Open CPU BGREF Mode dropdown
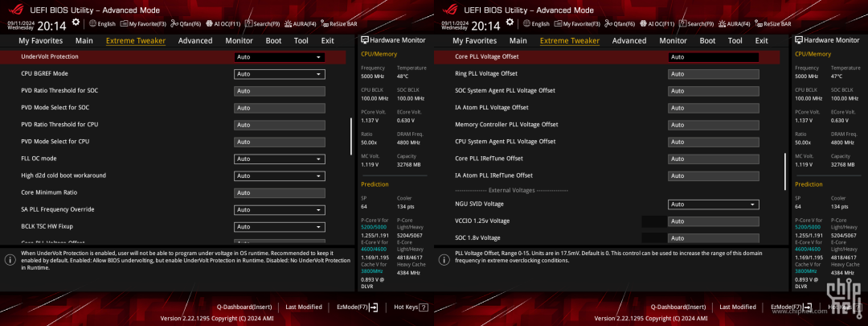868x326 pixels. pyautogui.click(x=279, y=74)
